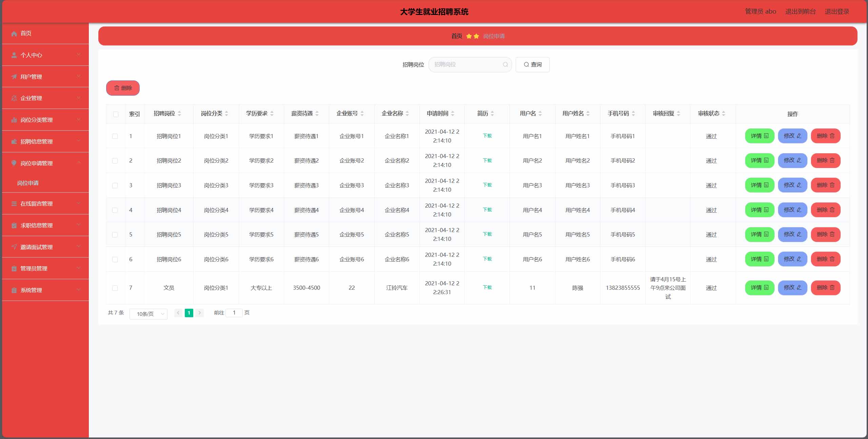This screenshot has width=868, height=439.
Task: Click the icon beside 招聘信息管理
Action: click(x=14, y=141)
